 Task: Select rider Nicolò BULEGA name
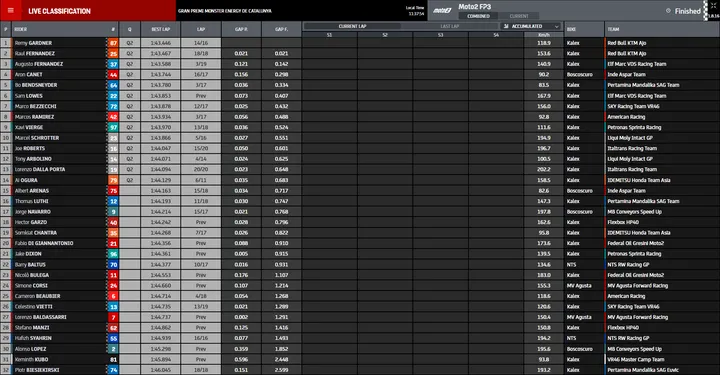pos(32,275)
